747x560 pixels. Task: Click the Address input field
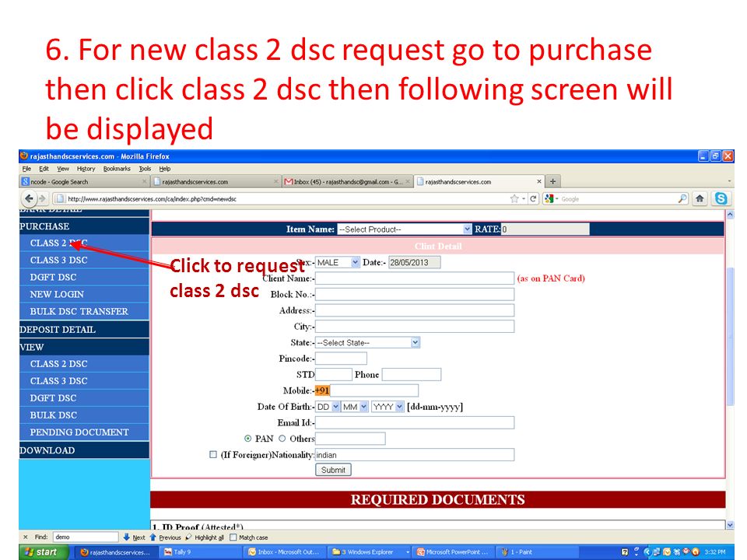coord(415,310)
